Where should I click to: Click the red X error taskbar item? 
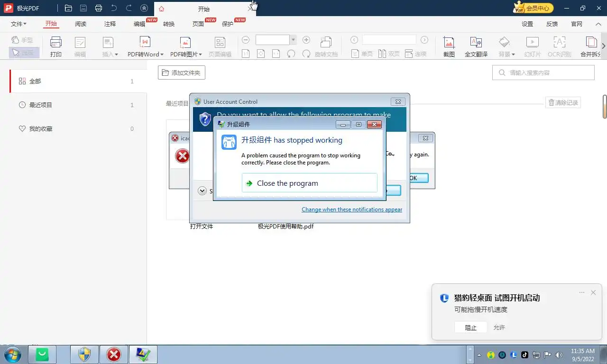113,355
